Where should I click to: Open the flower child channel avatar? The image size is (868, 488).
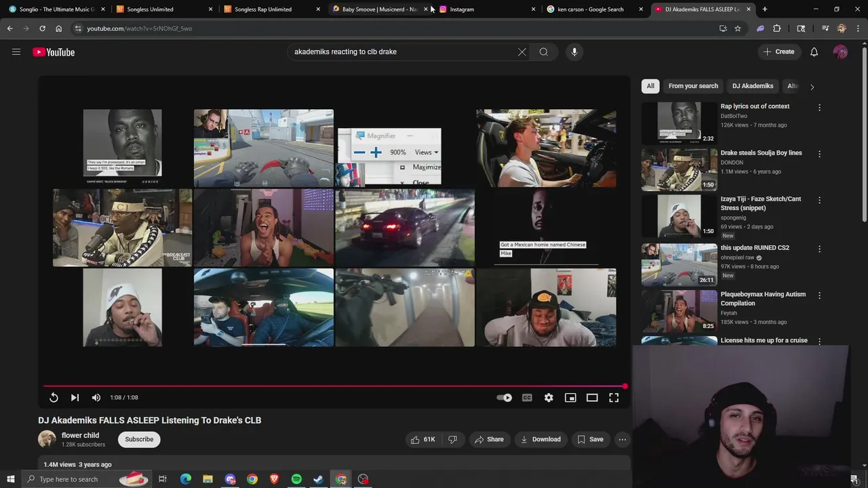47,439
